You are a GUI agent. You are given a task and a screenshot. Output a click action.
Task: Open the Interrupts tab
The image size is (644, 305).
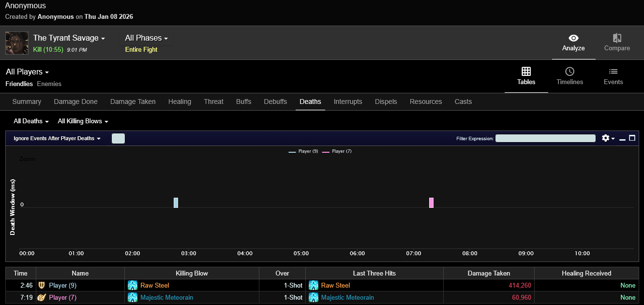348,102
